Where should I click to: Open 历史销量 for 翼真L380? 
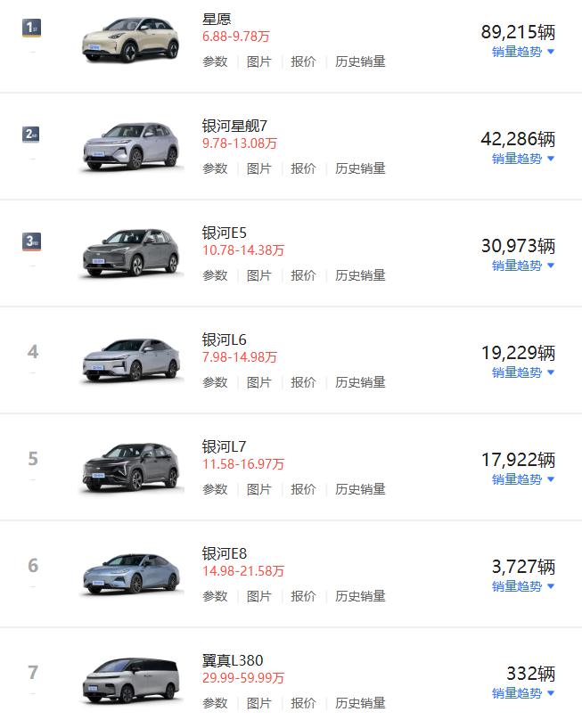[x=360, y=703]
